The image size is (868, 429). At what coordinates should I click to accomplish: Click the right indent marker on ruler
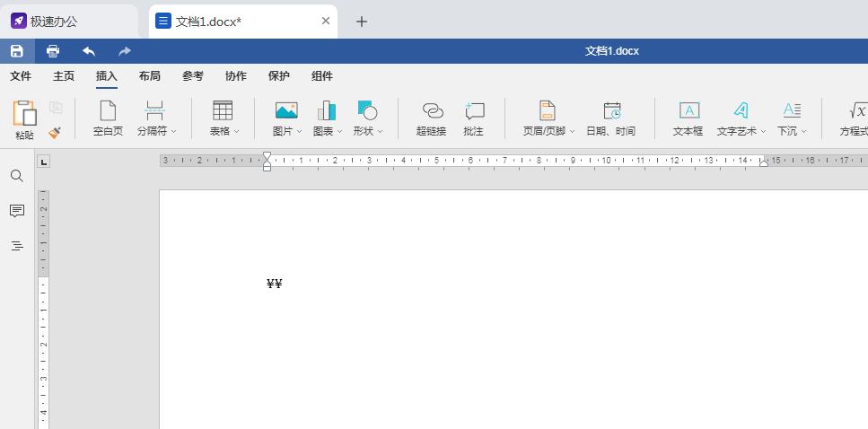click(763, 162)
